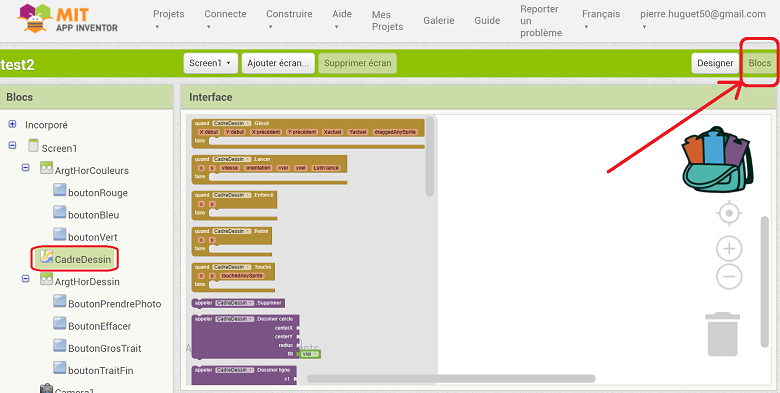780x393 pixels.
Task: Open the backpack icon in workspace
Action: pos(717,160)
